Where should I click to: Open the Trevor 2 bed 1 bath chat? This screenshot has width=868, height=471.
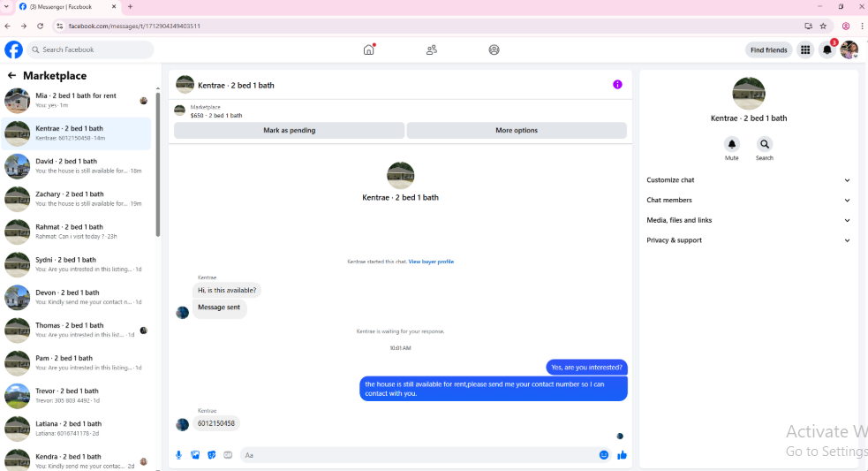77,396
